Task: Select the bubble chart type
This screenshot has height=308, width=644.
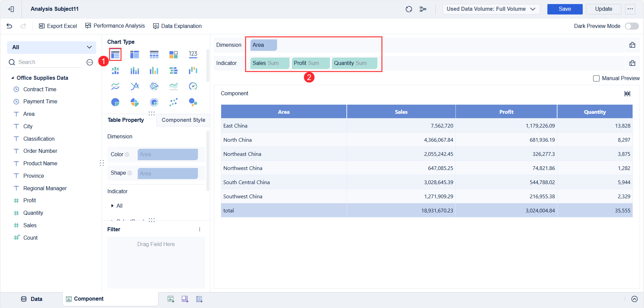Action: click(x=193, y=102)
